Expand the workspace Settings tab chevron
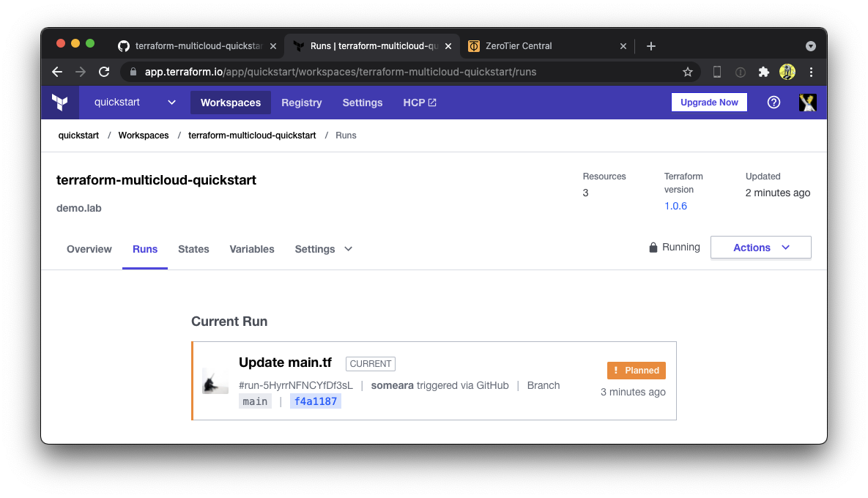This screenshot has width=868, height=498. coord(348,249)
